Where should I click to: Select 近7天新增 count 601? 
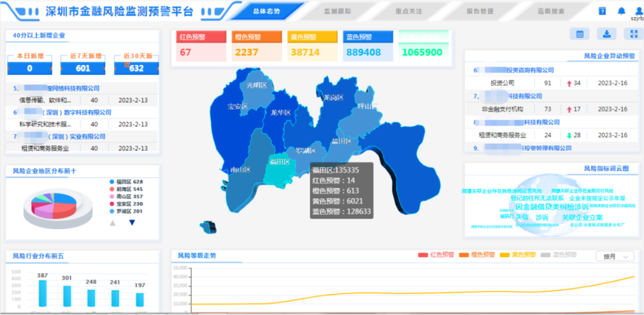(x=83, y=68)
